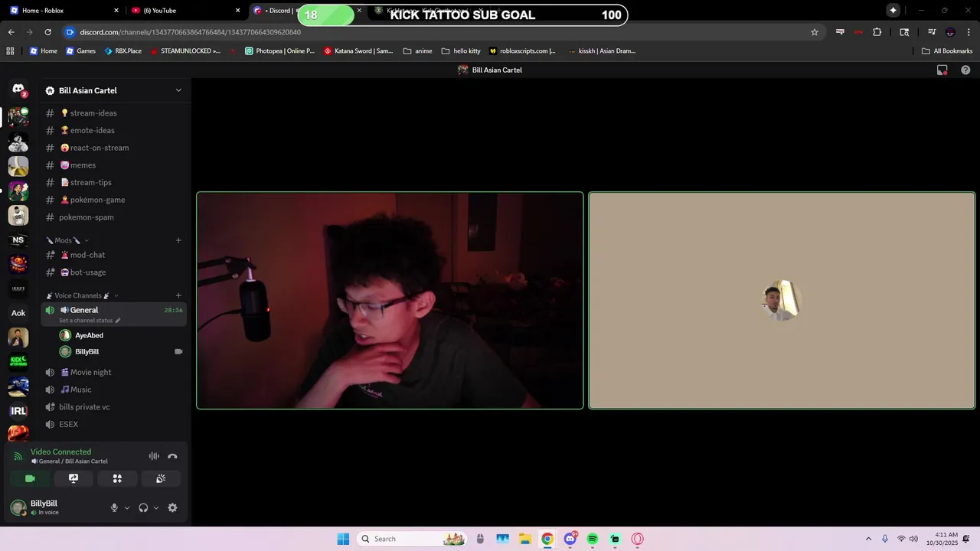Start screen share from voice panel
Image resolution: width=980 pixels, height=551 pixels.
pos(73,478)
